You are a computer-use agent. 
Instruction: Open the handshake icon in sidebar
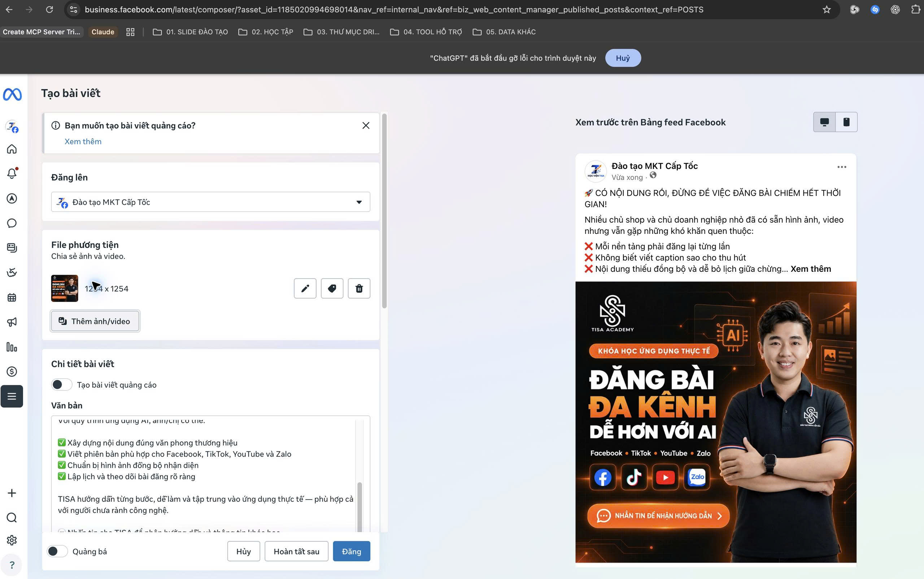[12, 273]
